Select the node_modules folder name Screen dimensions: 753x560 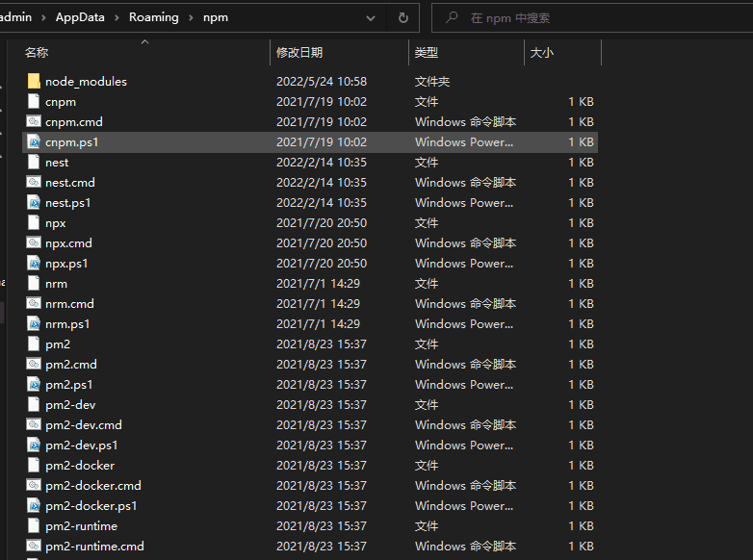pyautogui.click(x=86, y=82)
